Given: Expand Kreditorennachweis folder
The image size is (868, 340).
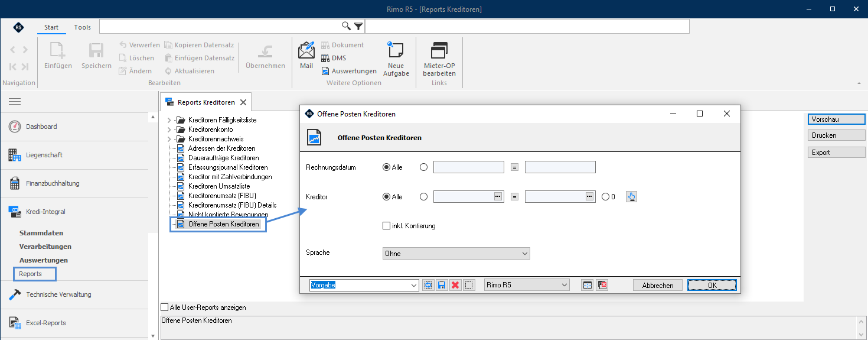Looking at the screenshot, I should 169,139.
